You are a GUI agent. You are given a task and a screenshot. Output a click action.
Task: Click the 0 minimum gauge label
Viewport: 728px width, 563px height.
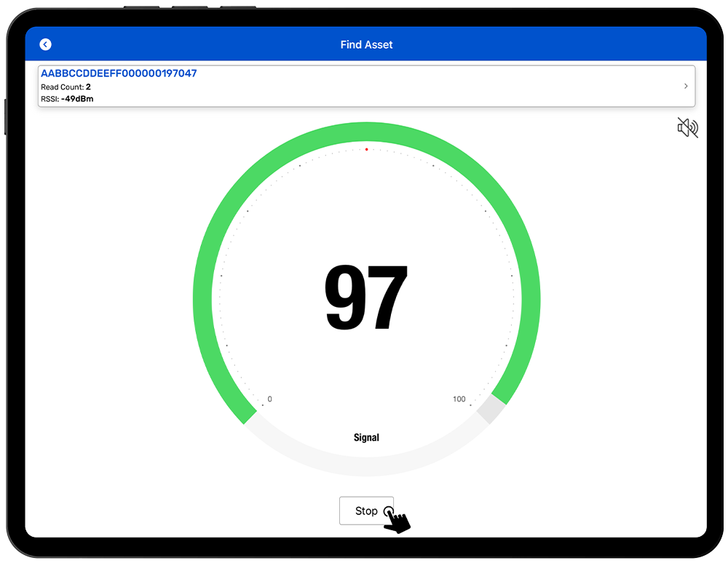270,399
